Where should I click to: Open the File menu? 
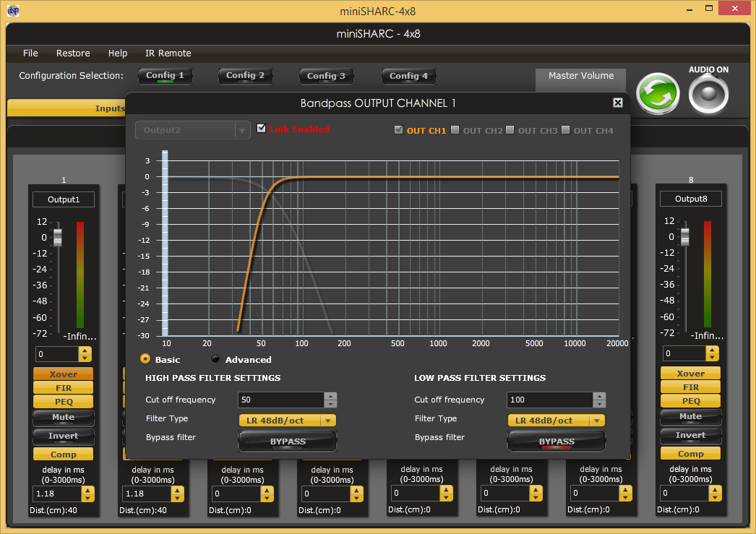coord(30,53)
